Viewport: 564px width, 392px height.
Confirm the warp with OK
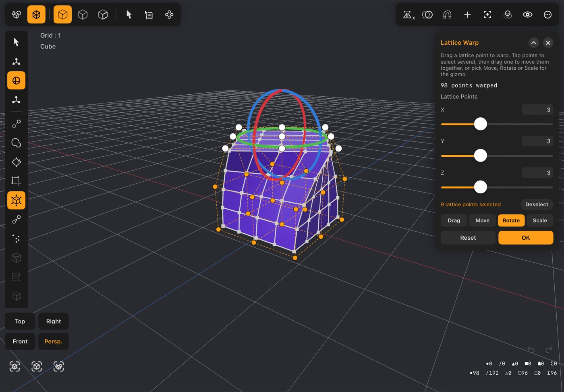click(x=526, y=238)
